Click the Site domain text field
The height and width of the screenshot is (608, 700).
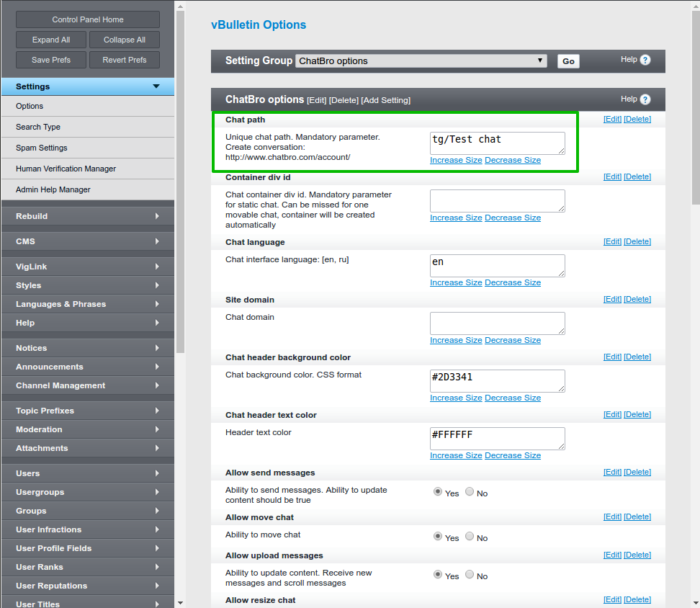click(498, 323)
